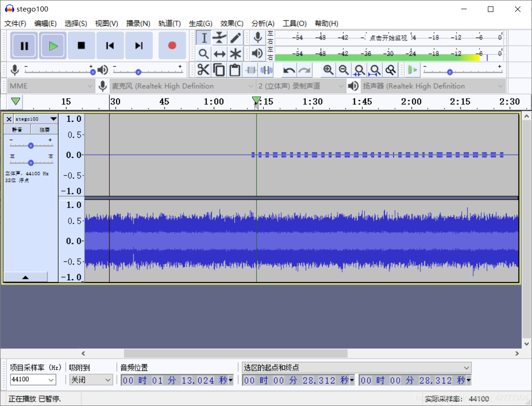This screenshot has width=532, height=406.
Task: Open the MME audio host dropdown
Action: pyautogui.click(x=51, y=86)
